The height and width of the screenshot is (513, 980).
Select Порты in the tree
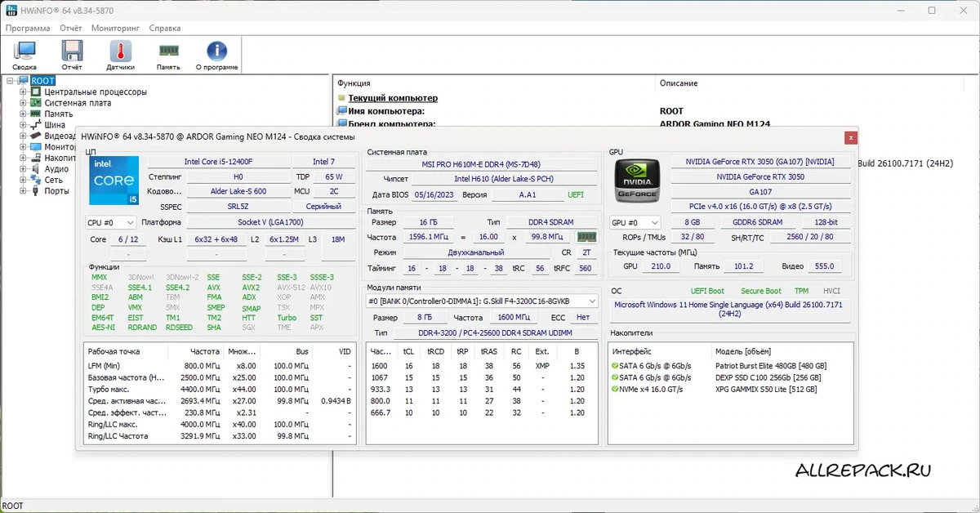pos(56,191)
